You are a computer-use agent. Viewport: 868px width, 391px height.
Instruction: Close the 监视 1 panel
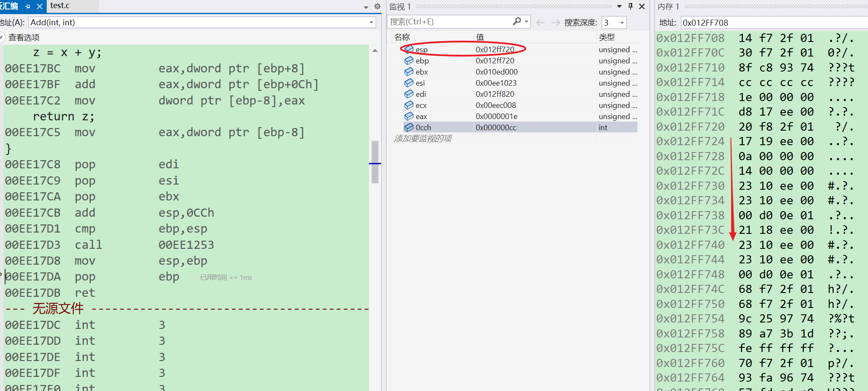pos(642,6)
